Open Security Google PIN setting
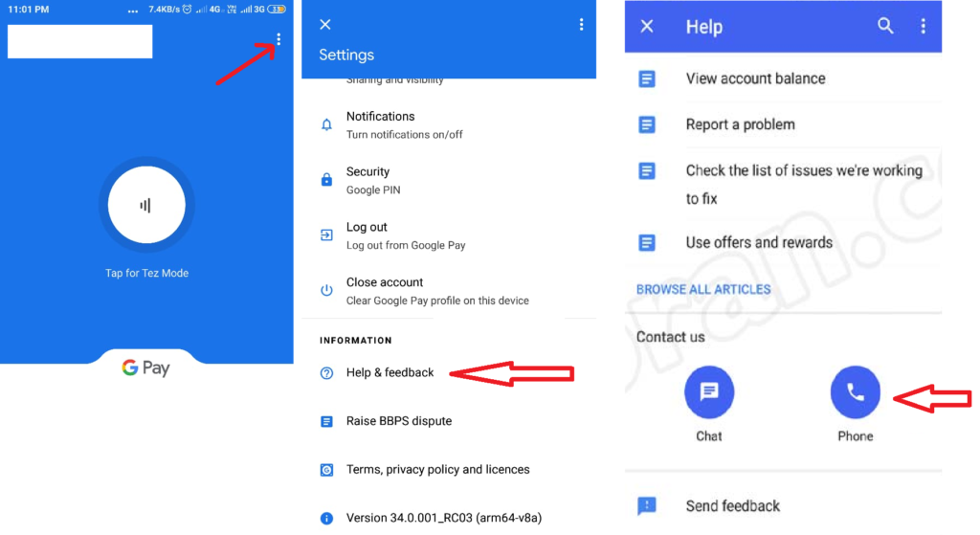This screenshot has height=535, width=980. point(449,180)
